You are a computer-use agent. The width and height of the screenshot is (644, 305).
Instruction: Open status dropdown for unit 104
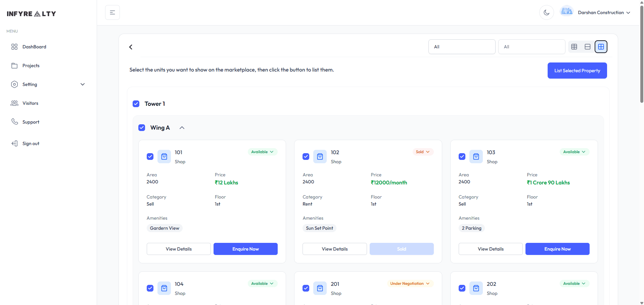[x=263, y=284]
